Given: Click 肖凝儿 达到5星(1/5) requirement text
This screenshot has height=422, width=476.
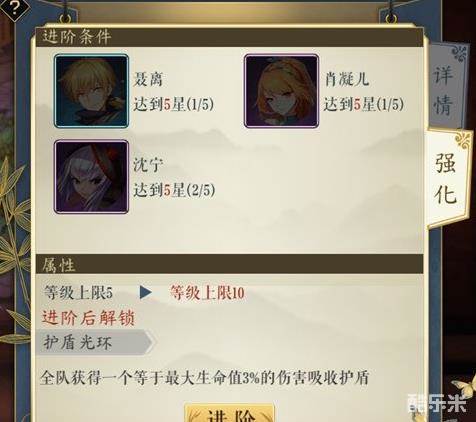Looking at the screenshot, I should pos(364,105).
